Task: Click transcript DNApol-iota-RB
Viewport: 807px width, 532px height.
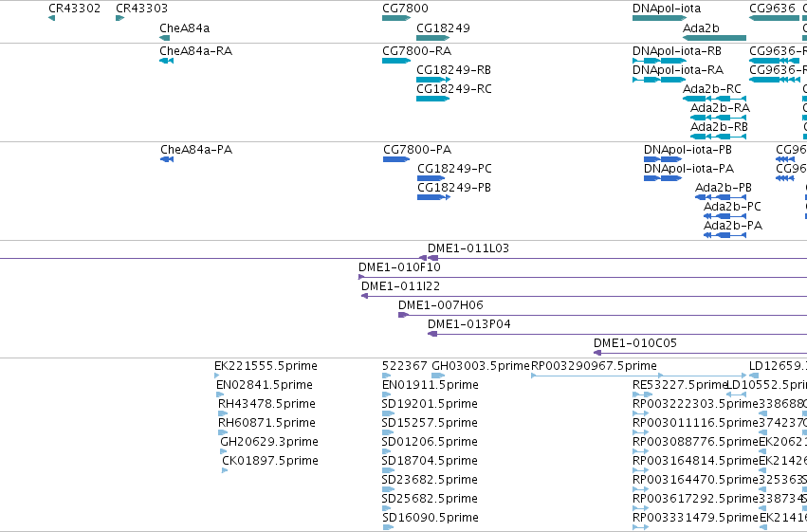Action: coord(659,61)
